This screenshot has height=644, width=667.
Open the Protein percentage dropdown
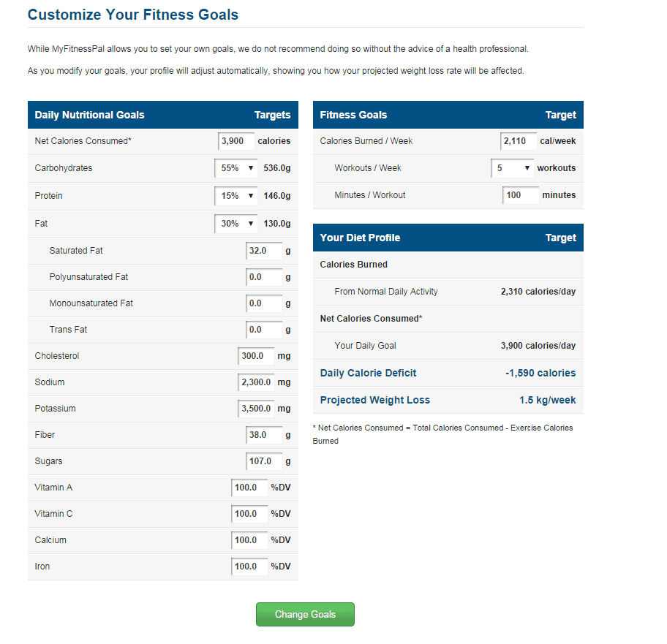[236, 196]
